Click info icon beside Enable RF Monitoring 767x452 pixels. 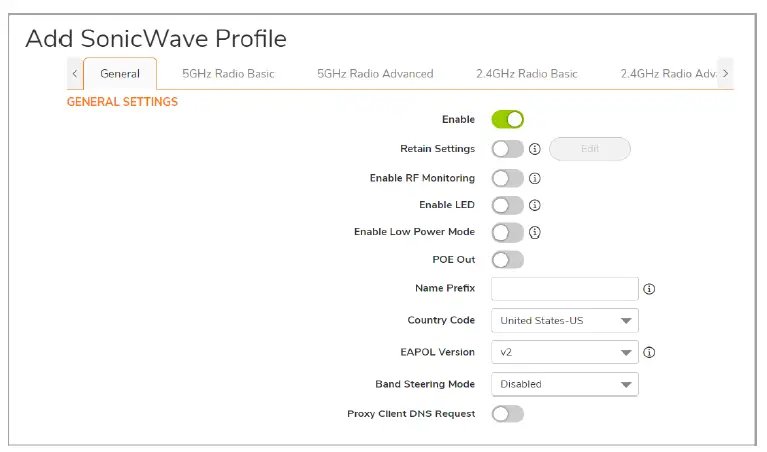click(x=534, y=179)
